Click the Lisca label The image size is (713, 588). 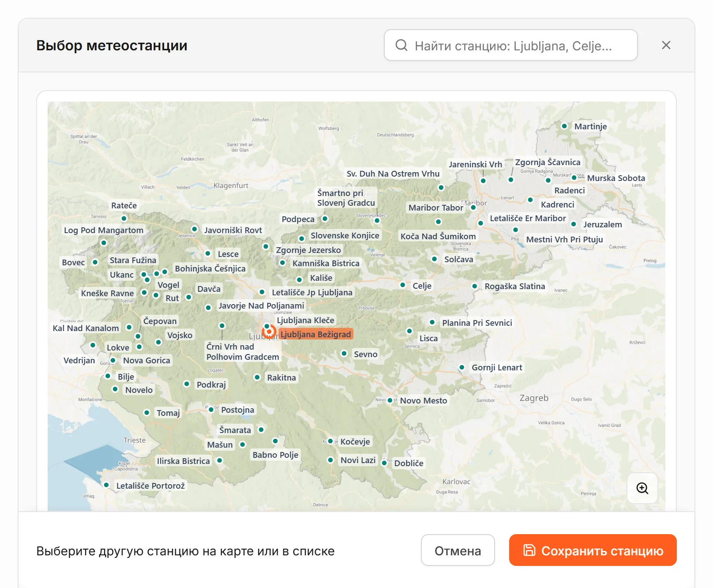(428, 338)
